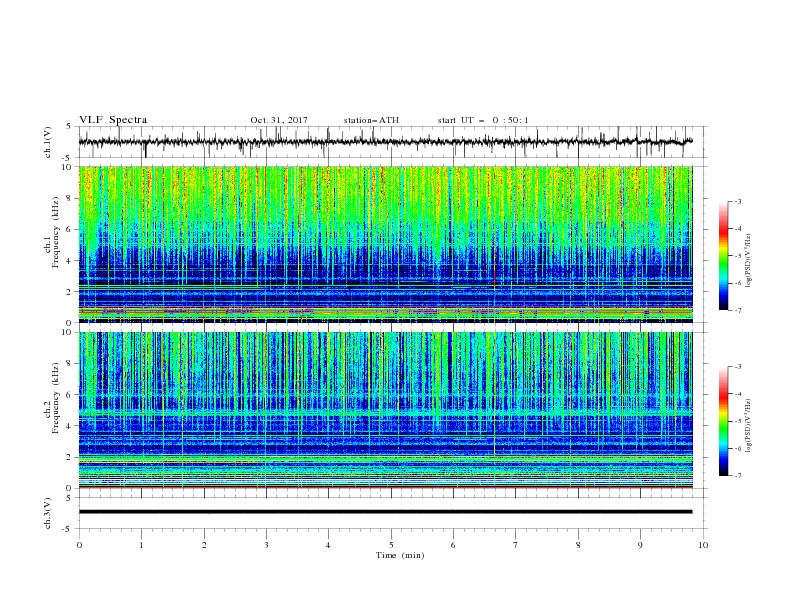Image resolution: width=792 pixels, height=612 pixels.
Task: Click the ch.2 "Frequency (kHz)" axis label
Action: pos(56,398)
